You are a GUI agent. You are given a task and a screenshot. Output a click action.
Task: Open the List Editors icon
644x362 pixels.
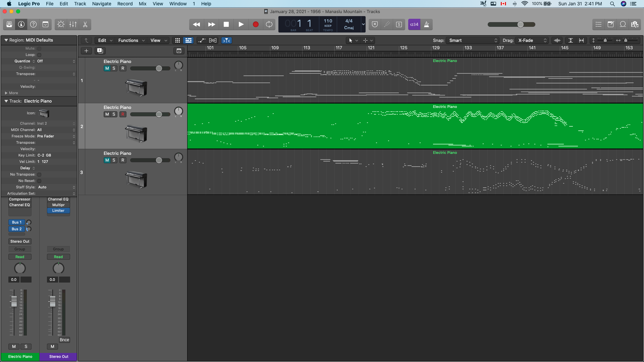click(599, 24)
